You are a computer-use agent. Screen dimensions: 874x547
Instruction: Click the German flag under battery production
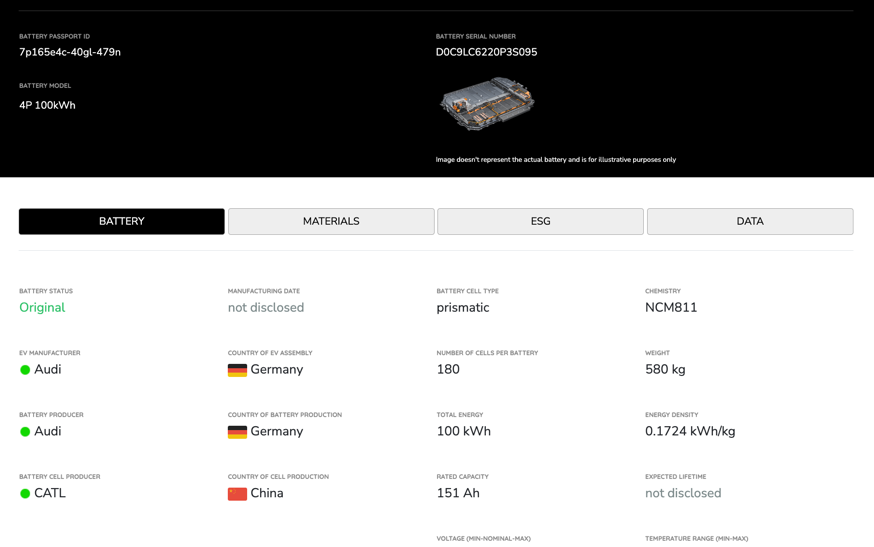pos(237,432)
